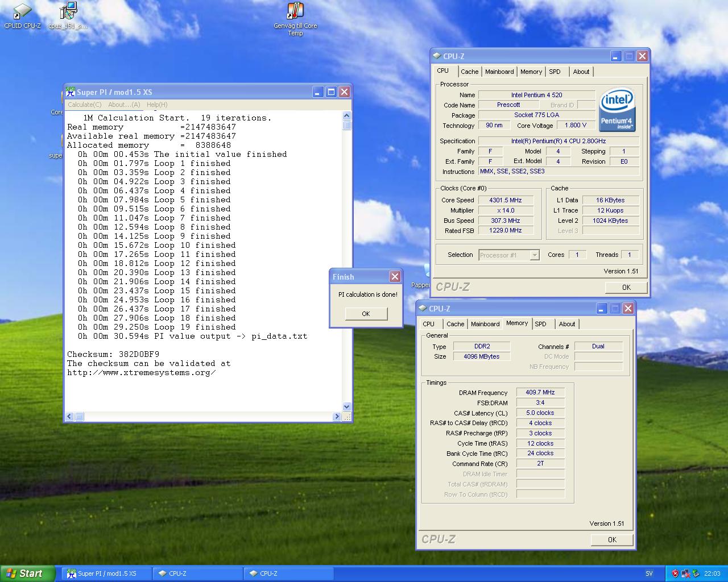728x582 pixels.
Task: Click the SV language indicator in taskbar
Action: coord(650,573)
